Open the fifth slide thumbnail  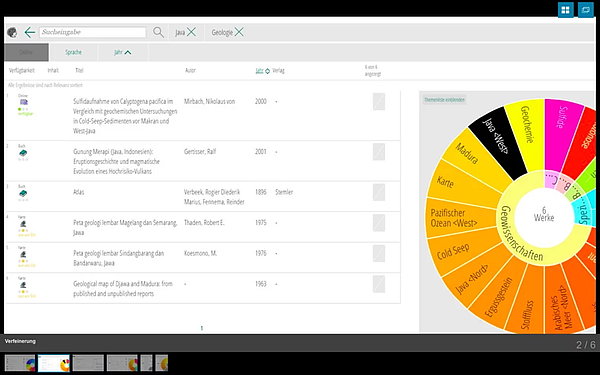click(146, 363)
